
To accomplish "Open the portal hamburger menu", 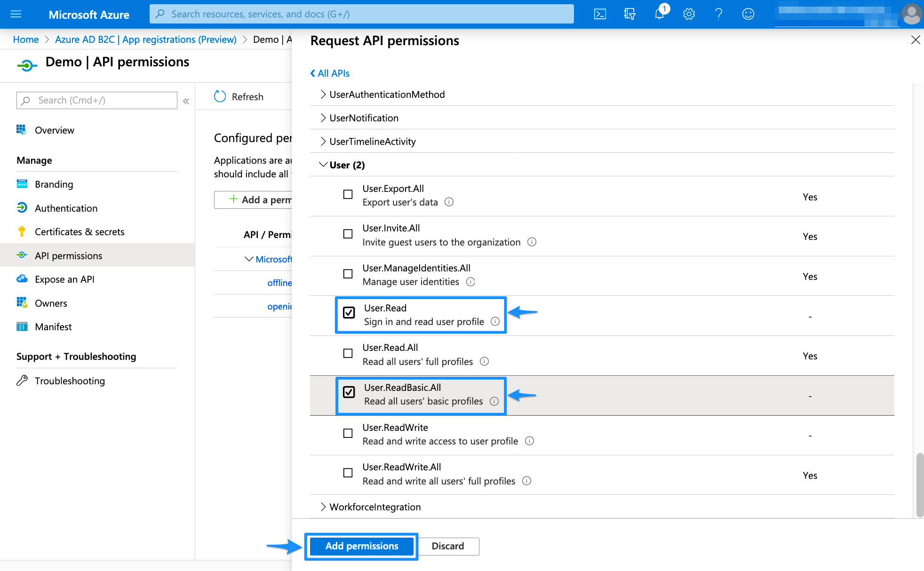I will [x=16, y=14].
